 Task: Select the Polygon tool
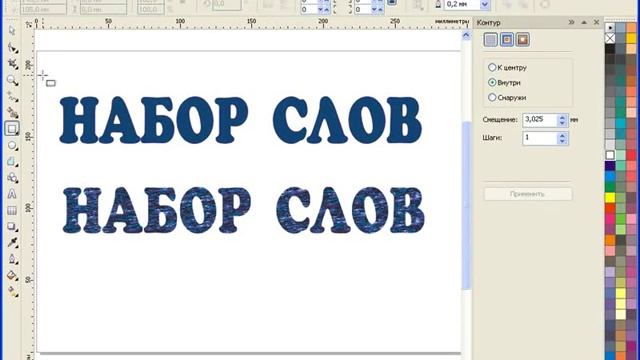12,162
